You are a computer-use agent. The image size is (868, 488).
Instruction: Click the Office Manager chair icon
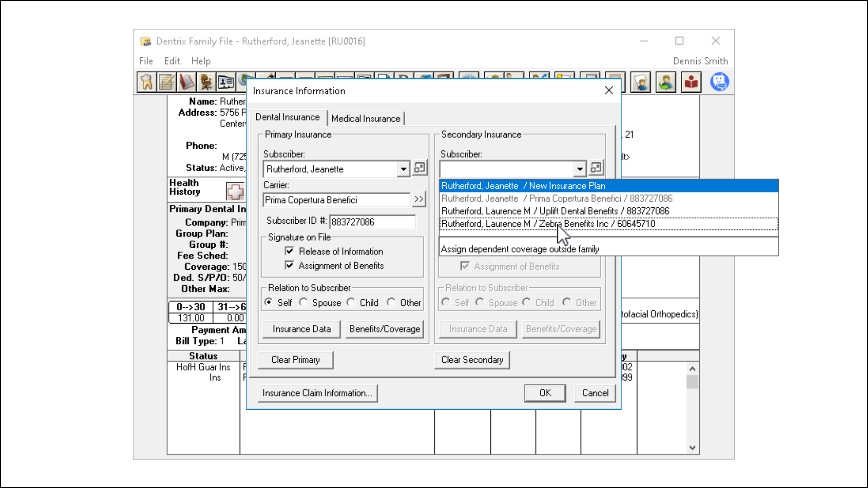(206, 82)
